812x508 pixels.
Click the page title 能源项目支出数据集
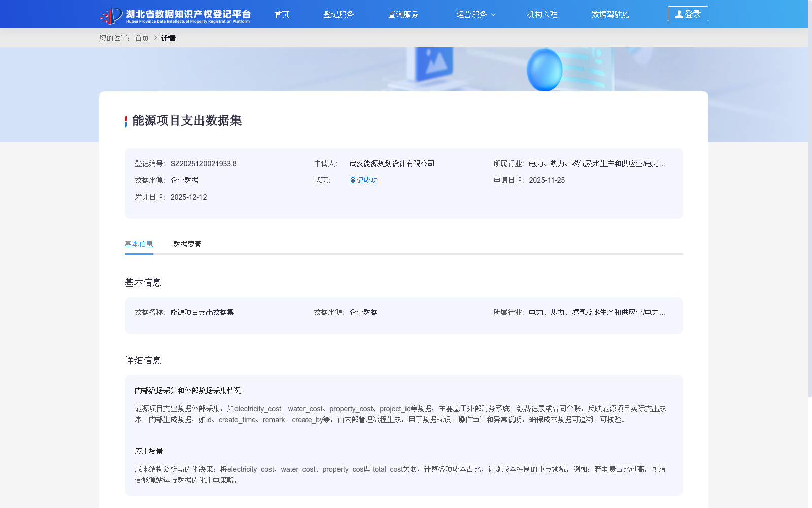[x=187, y=121]
